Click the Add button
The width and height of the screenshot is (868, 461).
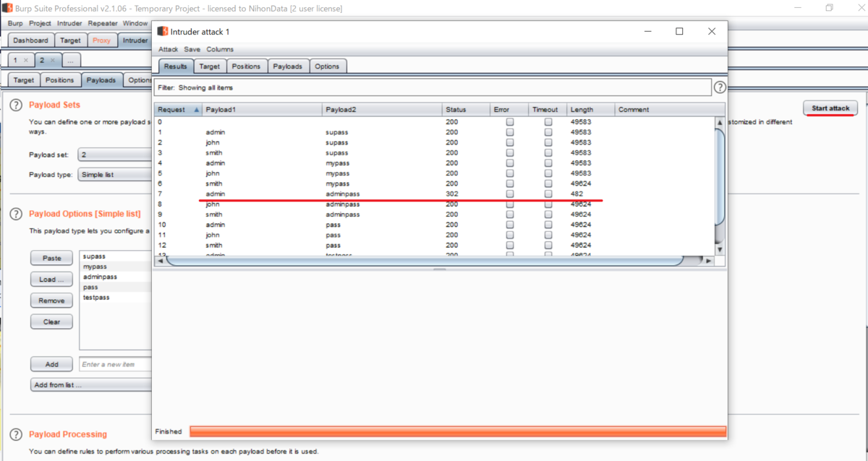[x=51, y=364]
